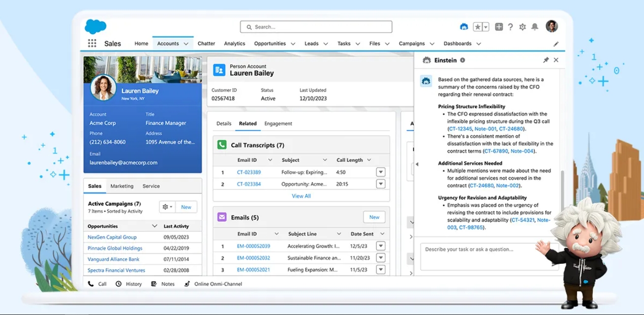Open Active Campaigns list settings gear dropdown

point(167,207)
